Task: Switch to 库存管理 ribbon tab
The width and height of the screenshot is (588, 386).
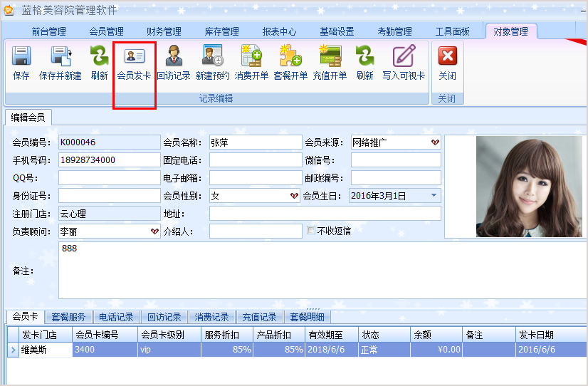Action: [x=221, y=31]
